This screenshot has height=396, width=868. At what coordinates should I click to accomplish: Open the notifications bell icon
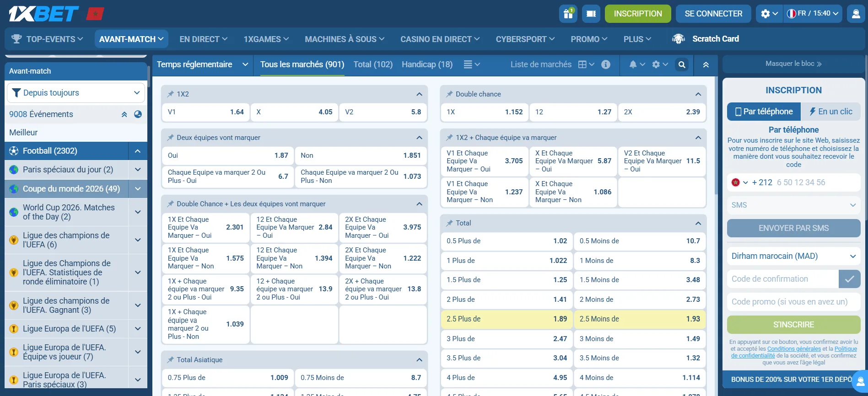pos(637,64)
